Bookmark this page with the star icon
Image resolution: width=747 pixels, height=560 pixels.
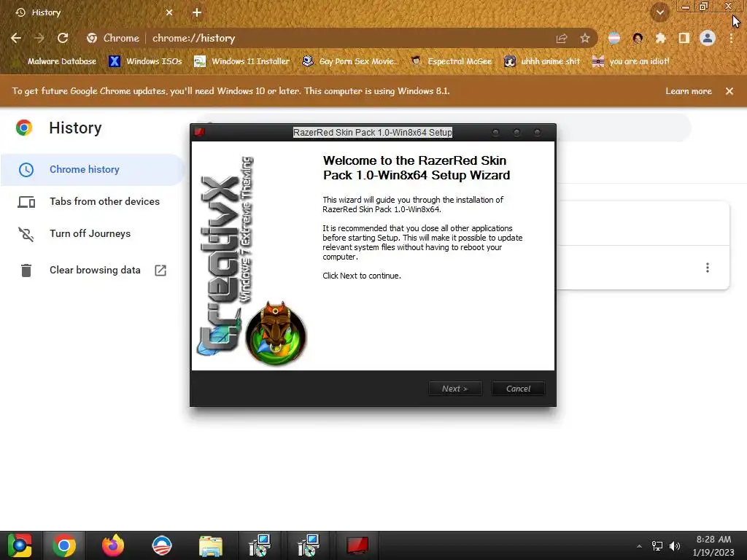point(585,38)
